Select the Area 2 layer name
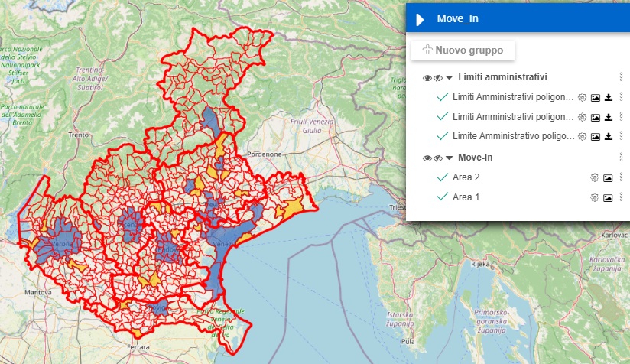The image size is (630, 364). pos(466,177)
